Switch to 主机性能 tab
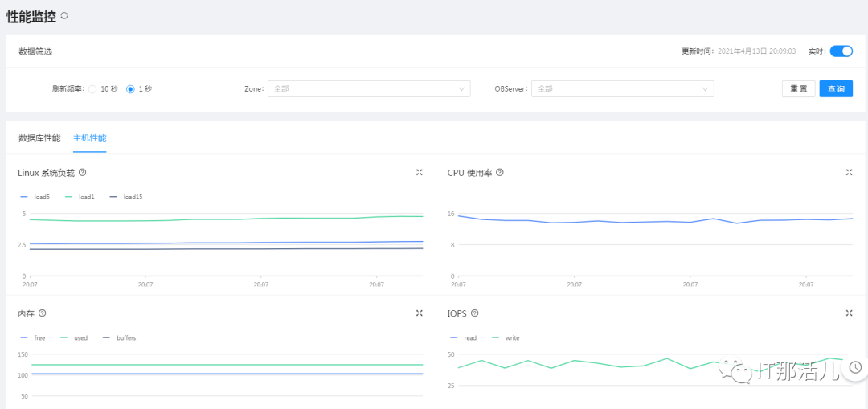This screenshot has height=409, width=868. [x=89, y=138]
